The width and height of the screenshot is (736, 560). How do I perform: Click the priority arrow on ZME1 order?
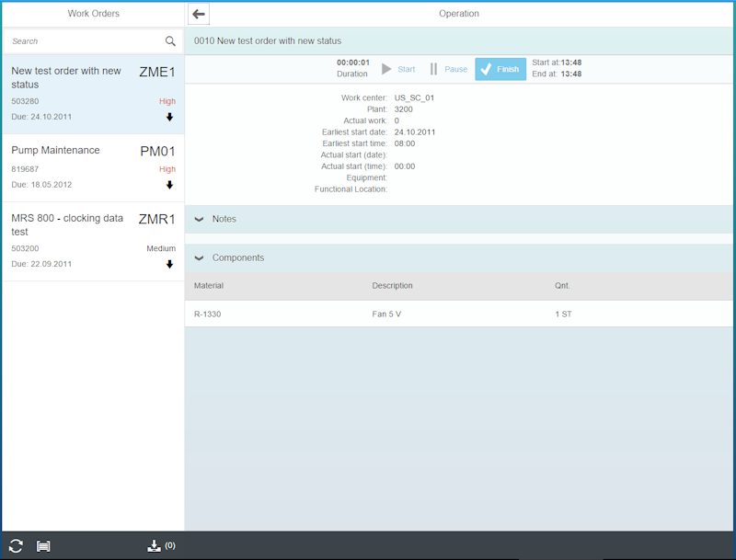[168, 117]
